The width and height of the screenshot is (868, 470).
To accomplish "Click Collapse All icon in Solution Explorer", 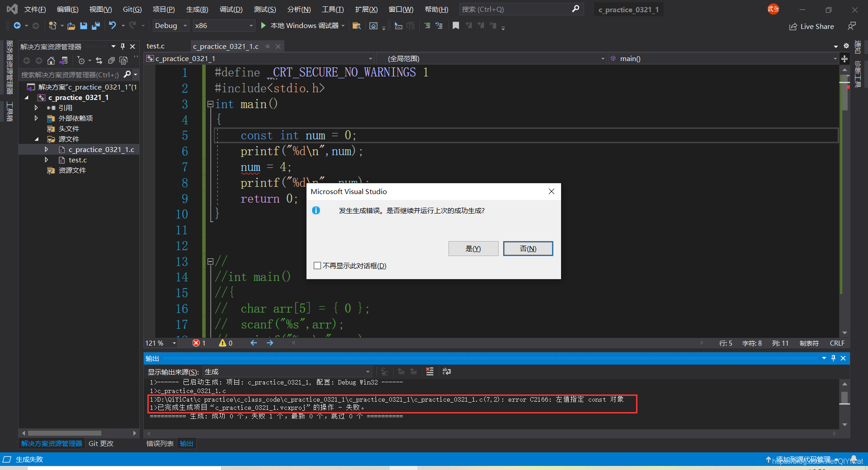I will coord(111,61).
